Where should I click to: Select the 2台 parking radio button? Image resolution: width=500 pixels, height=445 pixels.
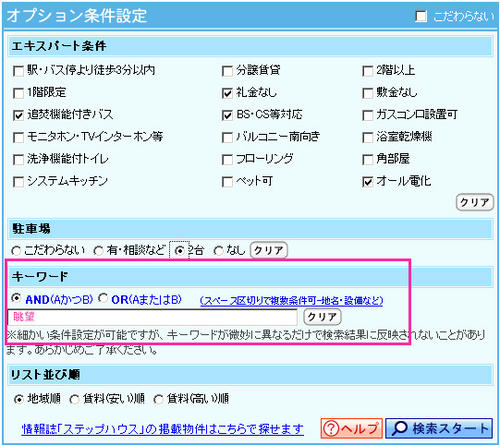[x=180, y=251]
